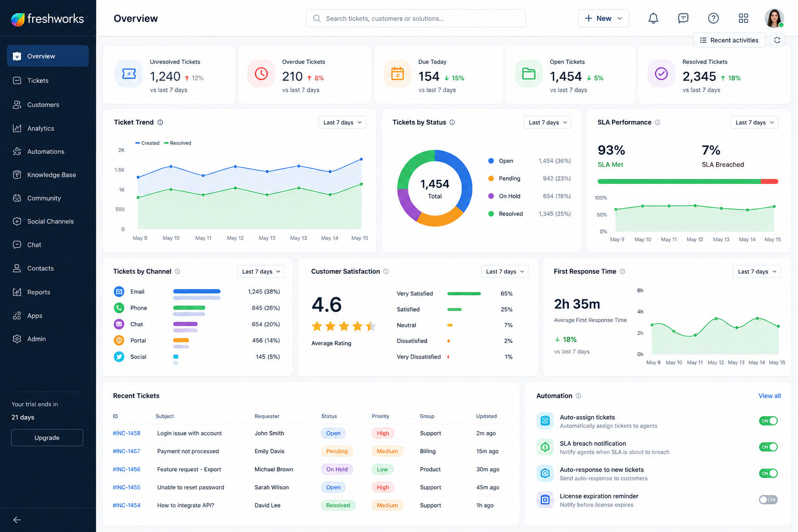
Task: Click the Social channel Twitter icon
Action: [x=119, y=357]
